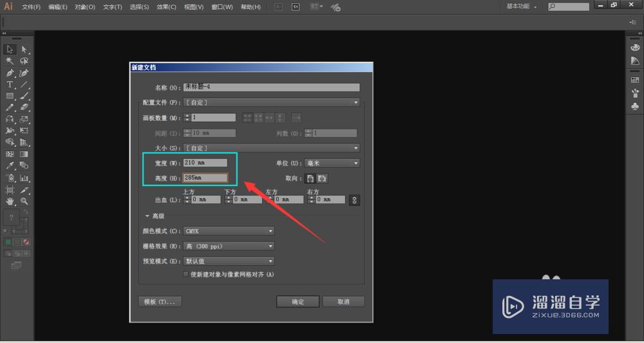Choose landscape orientation in 取向
Screen dimensions: 644x343
323,178
